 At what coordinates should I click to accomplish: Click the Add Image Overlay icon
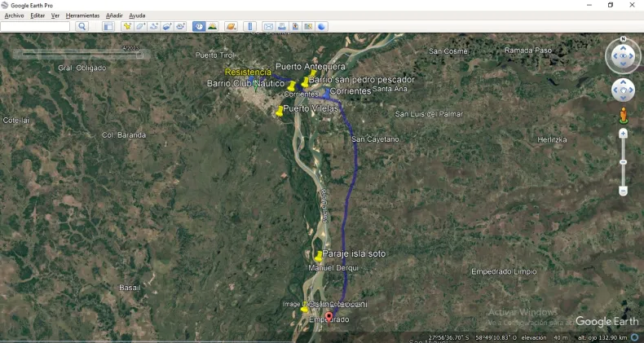point(166,27)
